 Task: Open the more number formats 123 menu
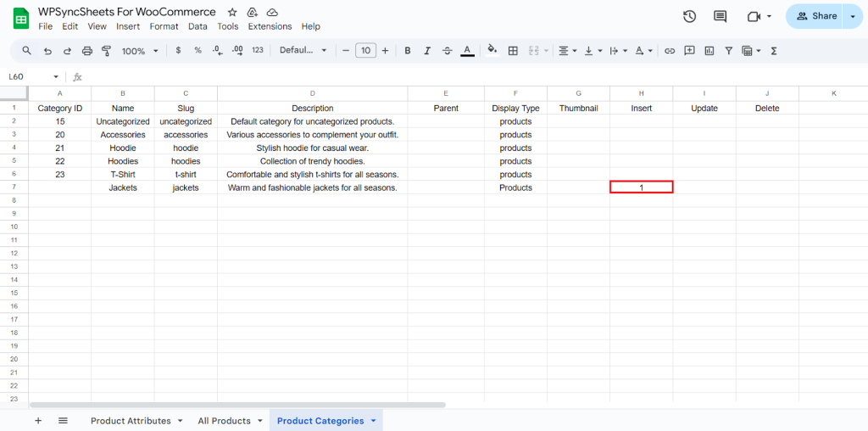pos(258,50)
